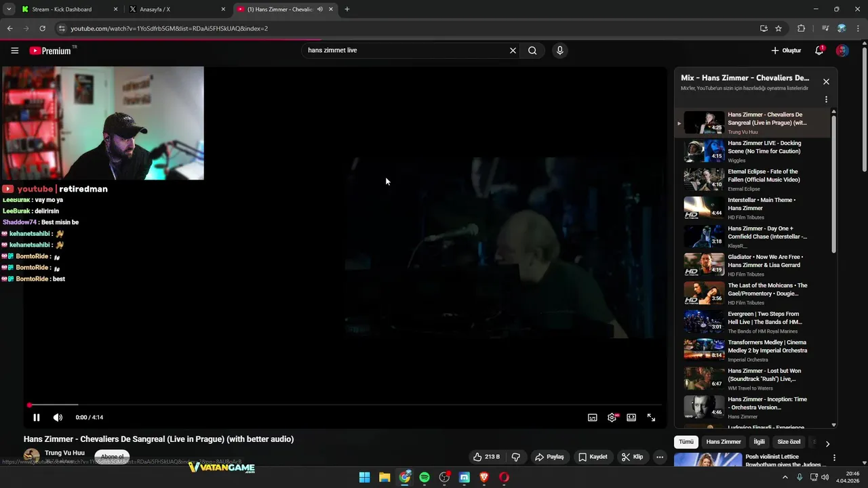
Task: Open the Oluştur create menu
Action: tap(786, 50)
